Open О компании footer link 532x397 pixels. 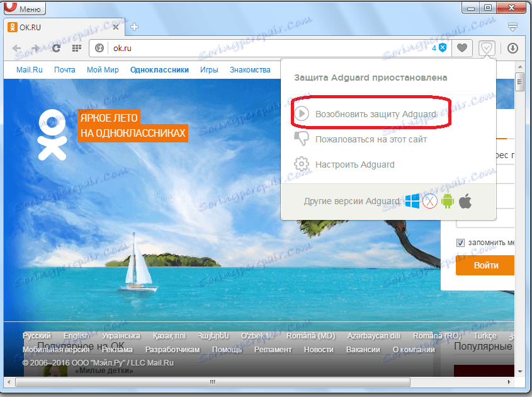[x=414, y=350]
